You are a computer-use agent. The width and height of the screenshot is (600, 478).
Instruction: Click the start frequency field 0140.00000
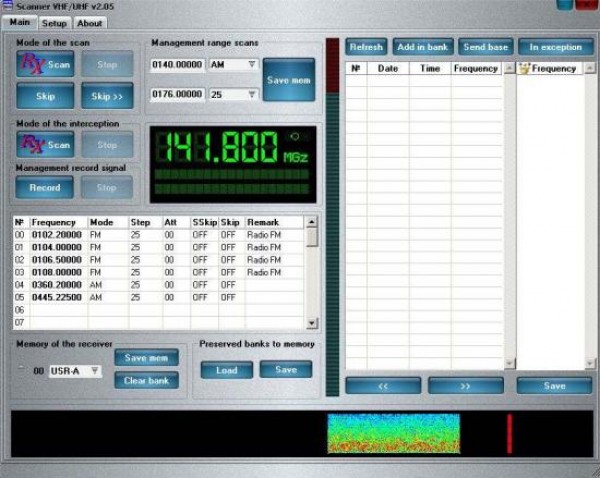tap(177, 64)
